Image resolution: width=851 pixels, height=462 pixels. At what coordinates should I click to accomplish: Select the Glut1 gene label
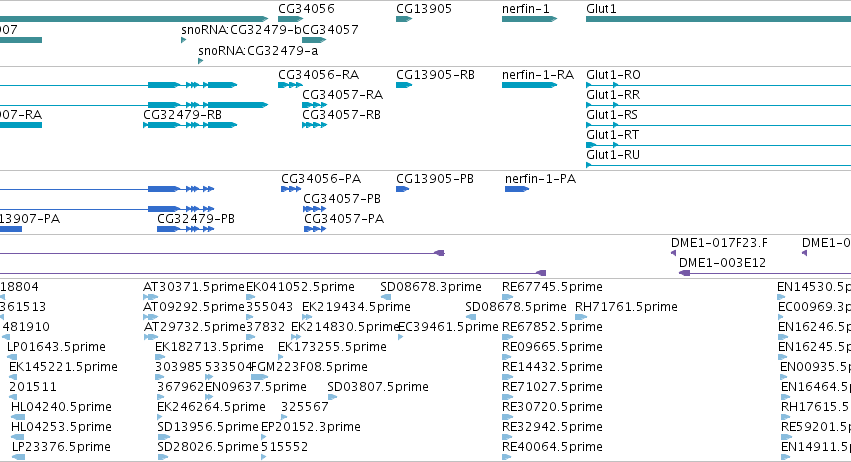click(x=601, y=9)
